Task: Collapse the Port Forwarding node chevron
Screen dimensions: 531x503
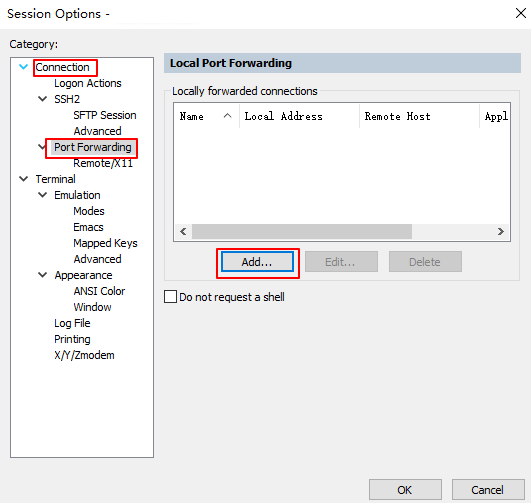Action: tap(42, 147)
